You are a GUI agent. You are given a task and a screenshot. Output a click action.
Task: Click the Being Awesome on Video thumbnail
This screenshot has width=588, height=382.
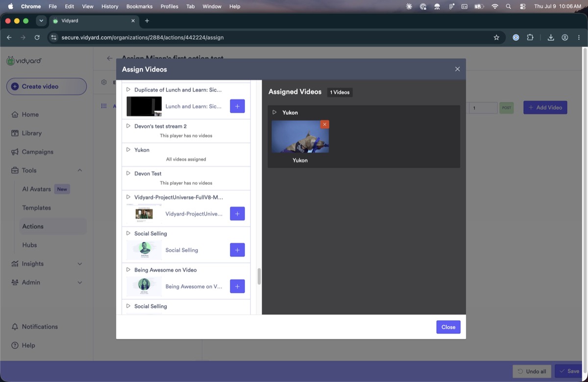click(x=144, y=286)
